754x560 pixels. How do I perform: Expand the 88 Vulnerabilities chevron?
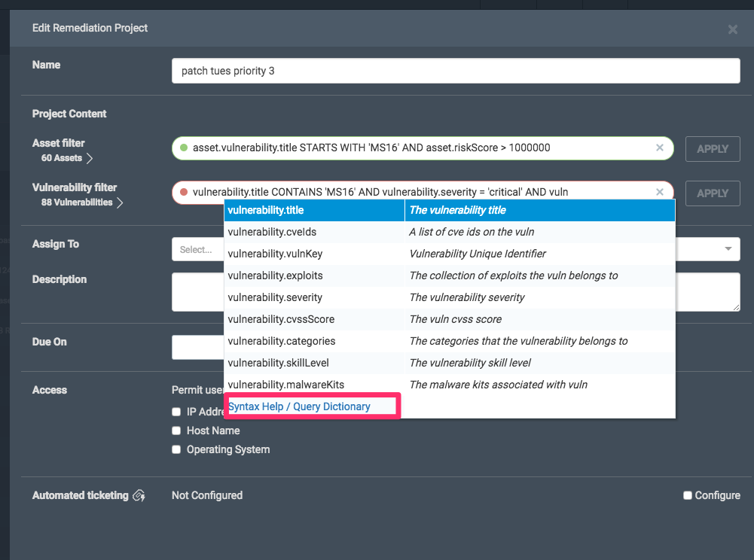(120, 202)
